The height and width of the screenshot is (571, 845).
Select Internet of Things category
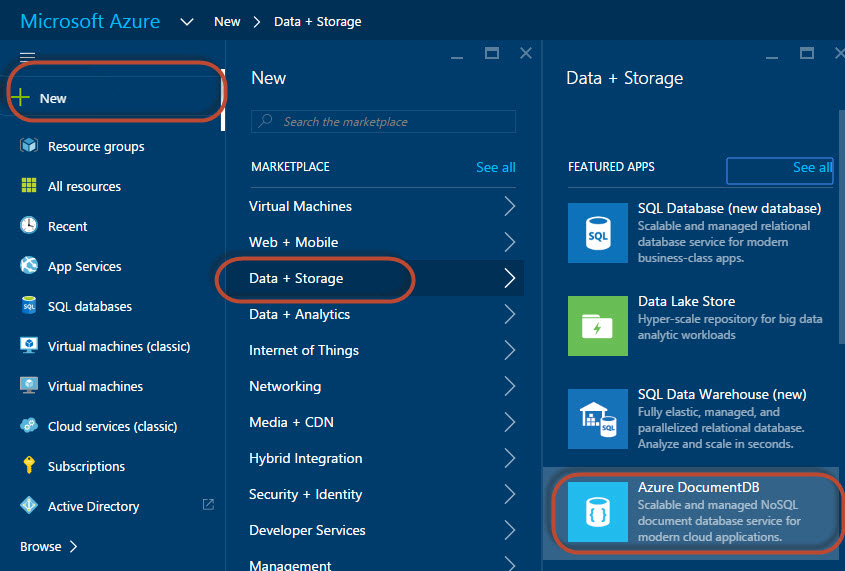(x=303, y=350)
